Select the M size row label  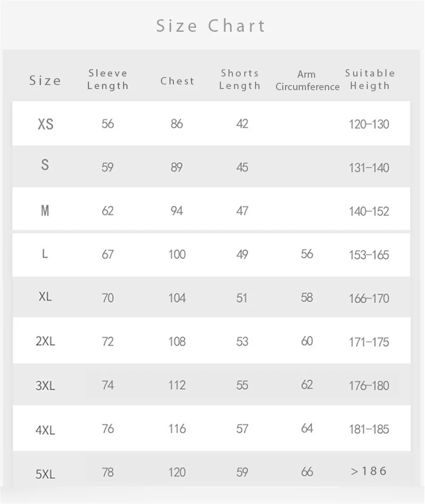45,211
